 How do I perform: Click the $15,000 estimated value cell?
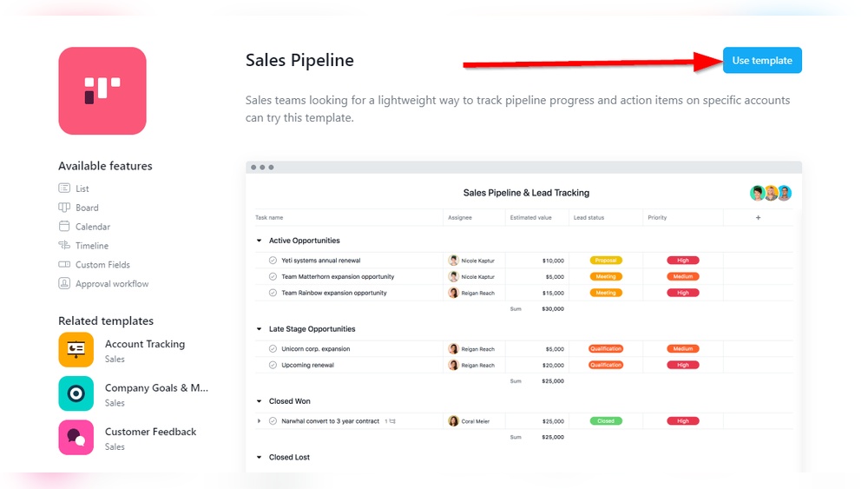553,293
